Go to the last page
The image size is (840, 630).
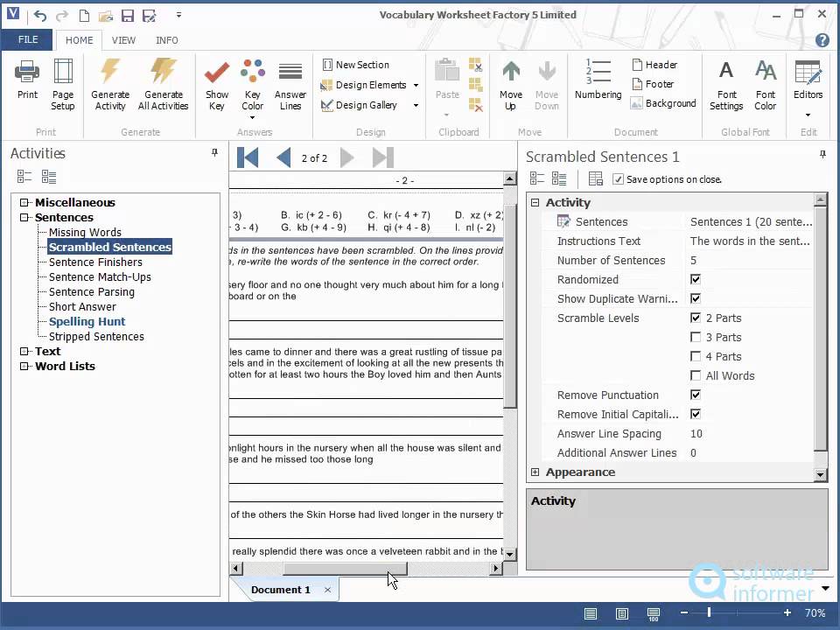[383, 157]
